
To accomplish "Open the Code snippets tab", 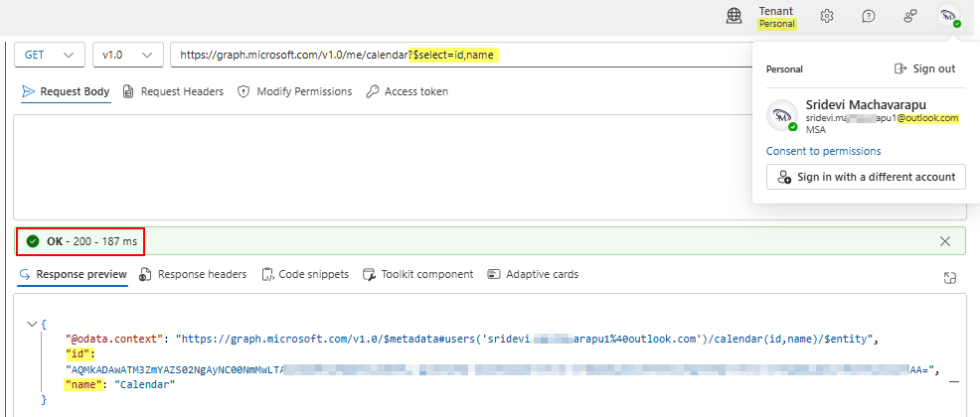I will coord(305,275).
